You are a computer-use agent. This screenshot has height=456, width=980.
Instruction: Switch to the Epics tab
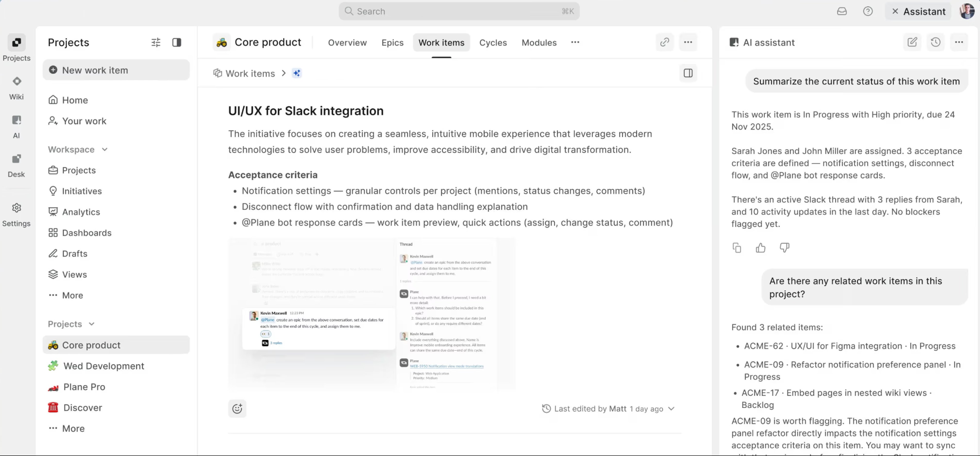click(392, 42)
